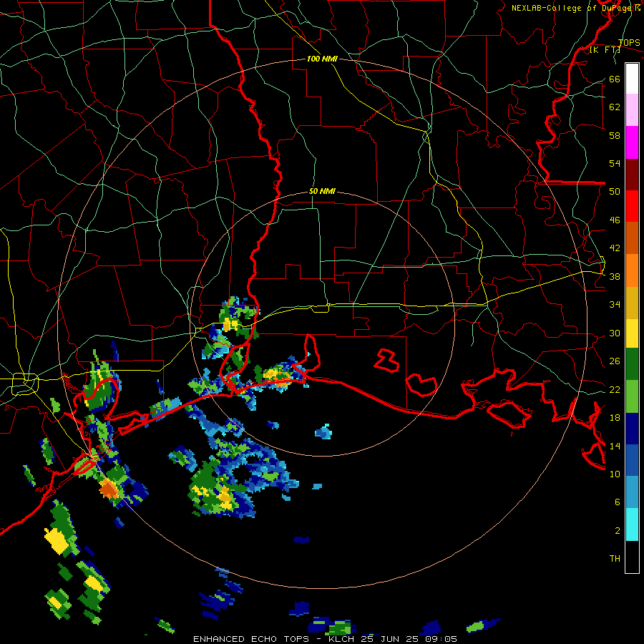Click the (K FT) units label
The width and height of the screenshot is (644, 644).
605,49
